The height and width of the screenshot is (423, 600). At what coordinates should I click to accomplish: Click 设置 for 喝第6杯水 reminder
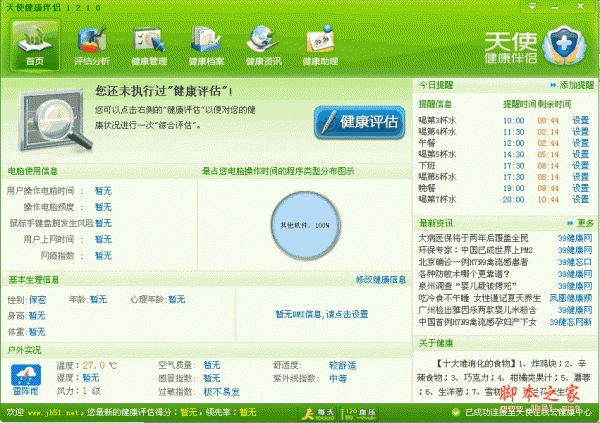coord(580,177)
